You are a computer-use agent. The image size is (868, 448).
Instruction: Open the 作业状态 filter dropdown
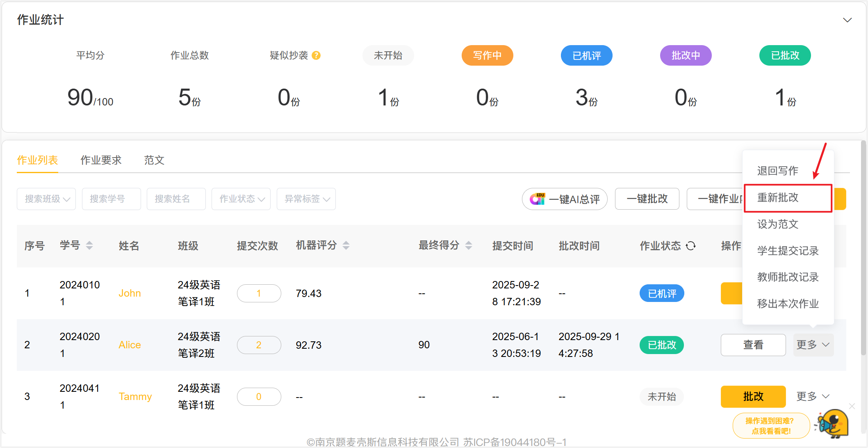pyautogui.click(x=241, y=199)
